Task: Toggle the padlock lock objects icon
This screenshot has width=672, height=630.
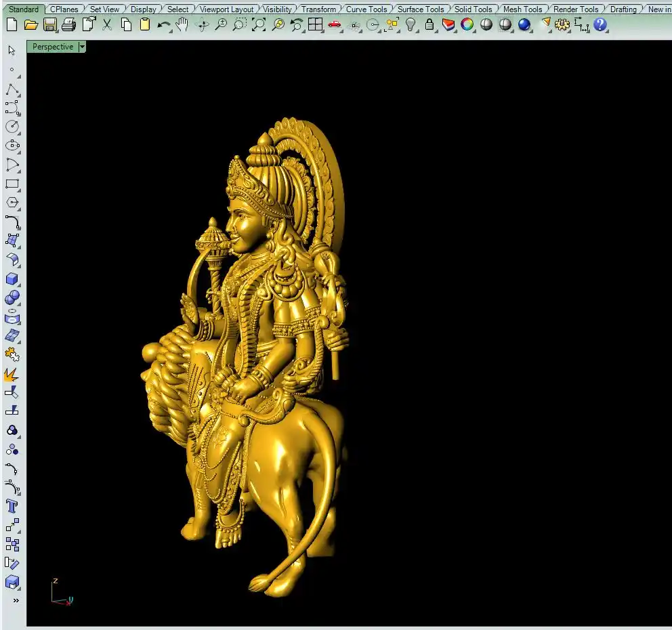Action: pos(429,25)
